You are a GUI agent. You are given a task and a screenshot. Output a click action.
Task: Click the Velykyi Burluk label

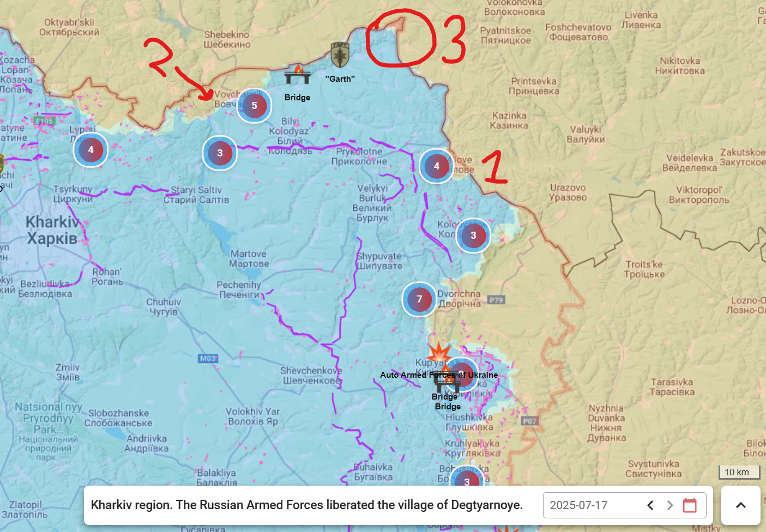point(372,203)
